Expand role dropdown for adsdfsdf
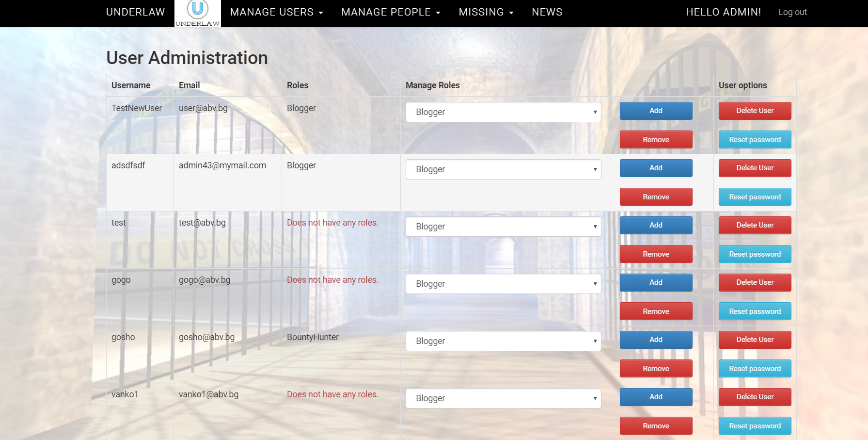The image size is (868, 440). [504, 169]
